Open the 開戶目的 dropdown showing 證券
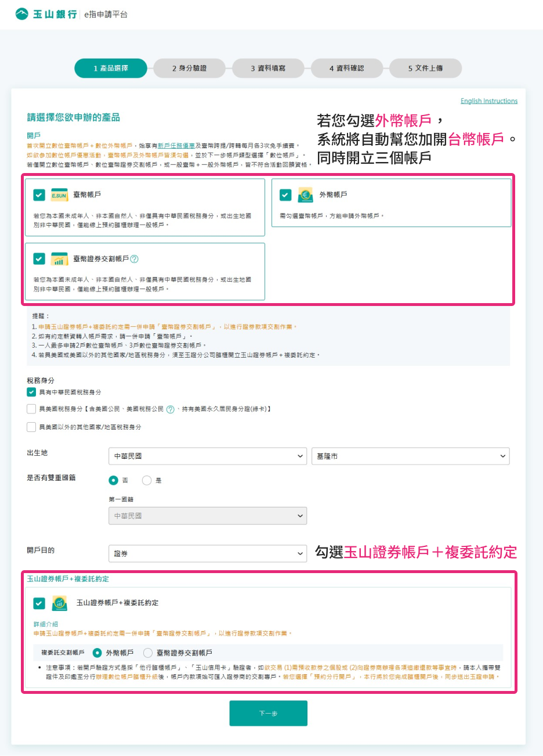This screenshot has width=543, height=756. [x=208, y=554]
